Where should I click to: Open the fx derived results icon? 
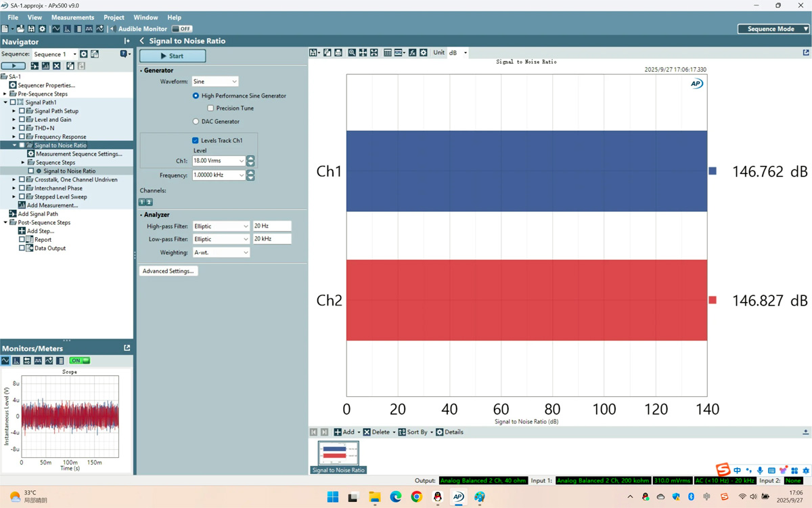coord(412,53)
